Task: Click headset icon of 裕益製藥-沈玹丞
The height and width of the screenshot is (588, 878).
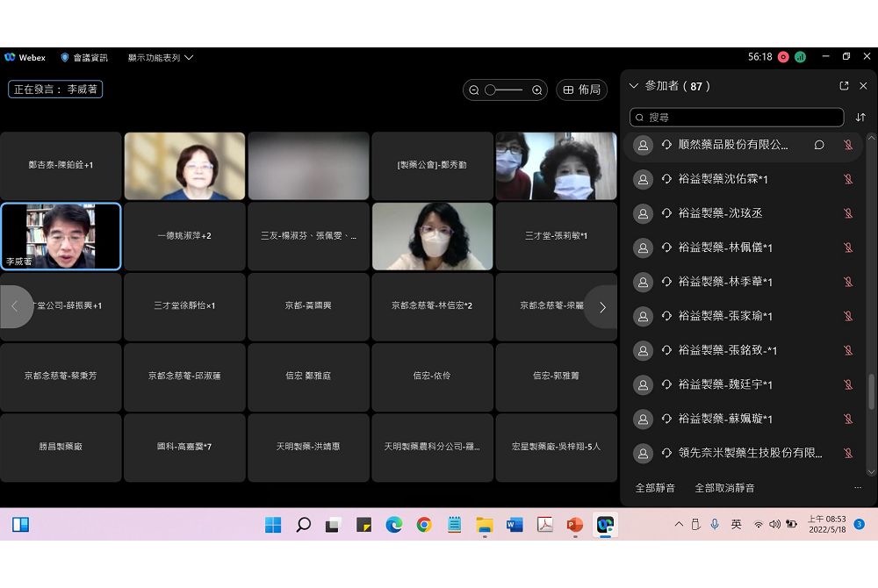Action: coord(666,213)
